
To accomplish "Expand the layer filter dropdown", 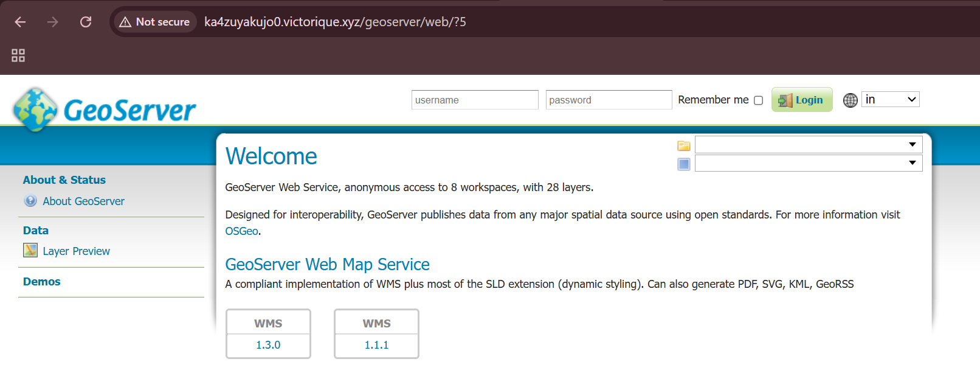I will coord(808,163).
